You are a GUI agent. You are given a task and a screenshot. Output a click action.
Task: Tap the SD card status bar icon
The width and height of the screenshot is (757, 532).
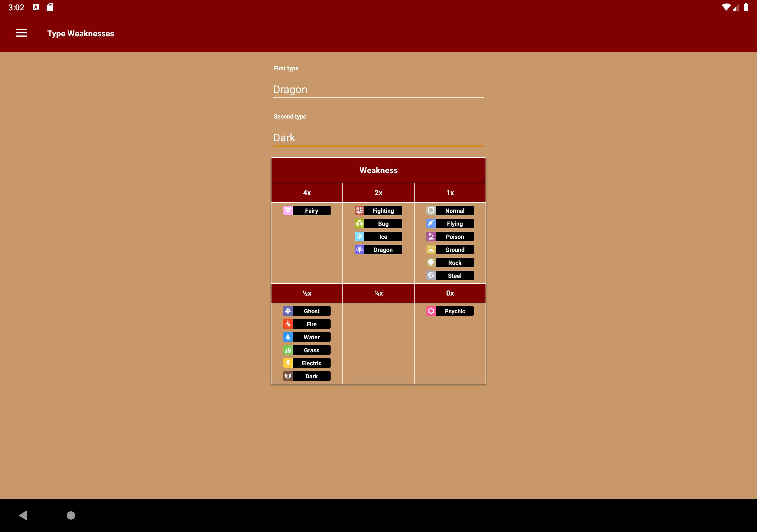50,7
